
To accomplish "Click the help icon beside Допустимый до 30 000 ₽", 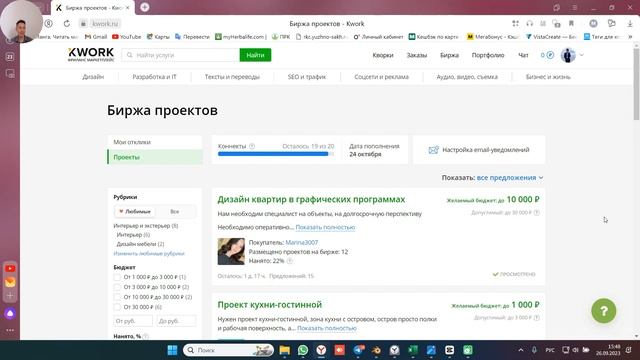I will click(x=537, y=213).
